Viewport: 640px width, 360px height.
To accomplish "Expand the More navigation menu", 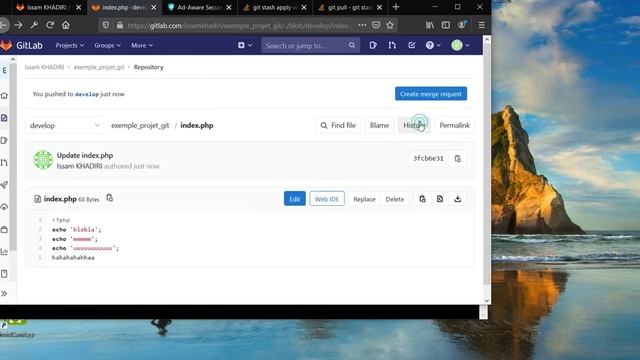I will (x=142, y=45).
